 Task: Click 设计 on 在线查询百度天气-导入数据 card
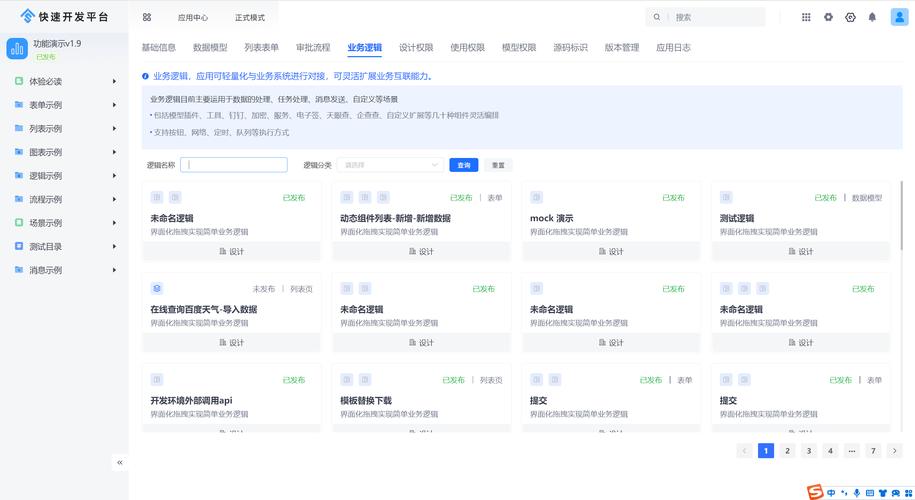(x=232, y=342)
